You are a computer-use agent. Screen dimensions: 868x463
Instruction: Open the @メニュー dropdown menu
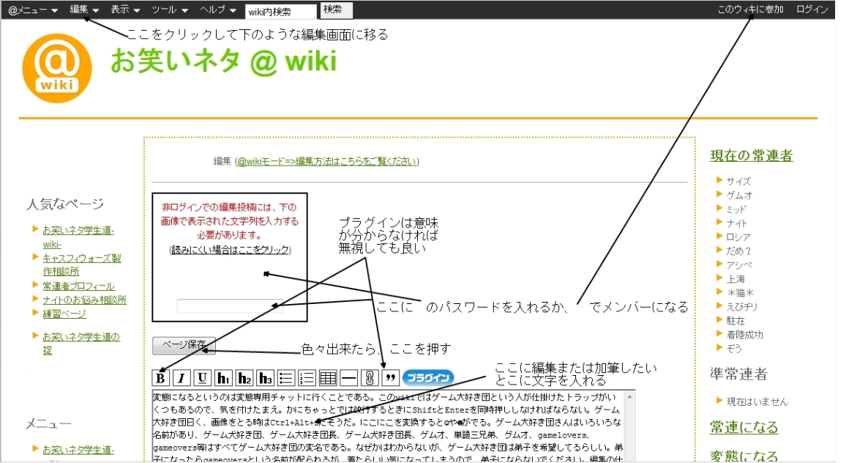coord(33,10)
